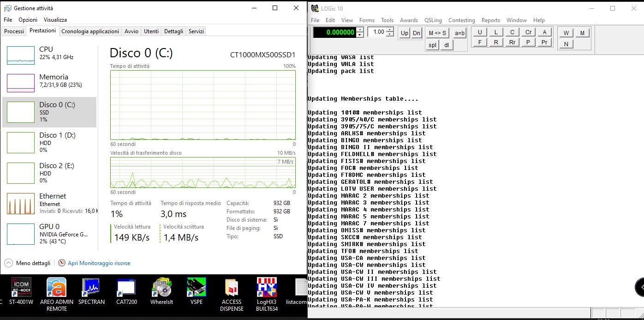Click the LogHX3 BUILT634 desktop icon
This screenshot has width=644, height=320.
pyautogui.click(x=267, y=288)
